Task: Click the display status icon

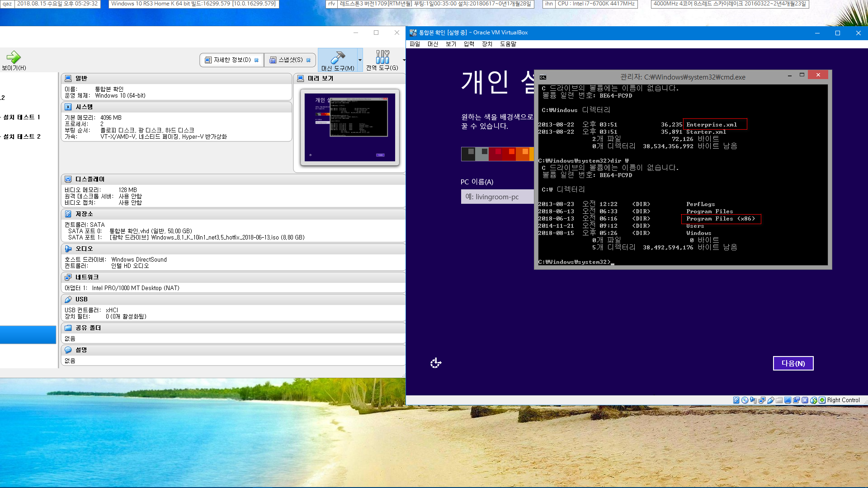Action: tap(788, 400)
